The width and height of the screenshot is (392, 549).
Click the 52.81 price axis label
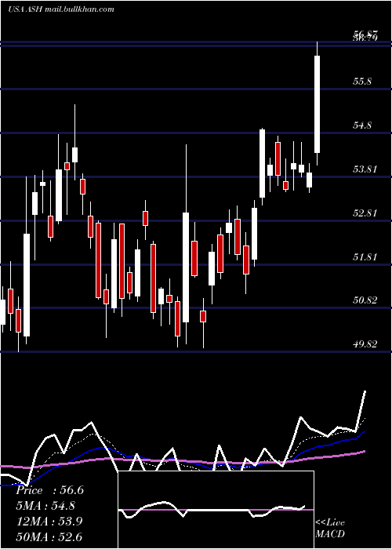365,213
